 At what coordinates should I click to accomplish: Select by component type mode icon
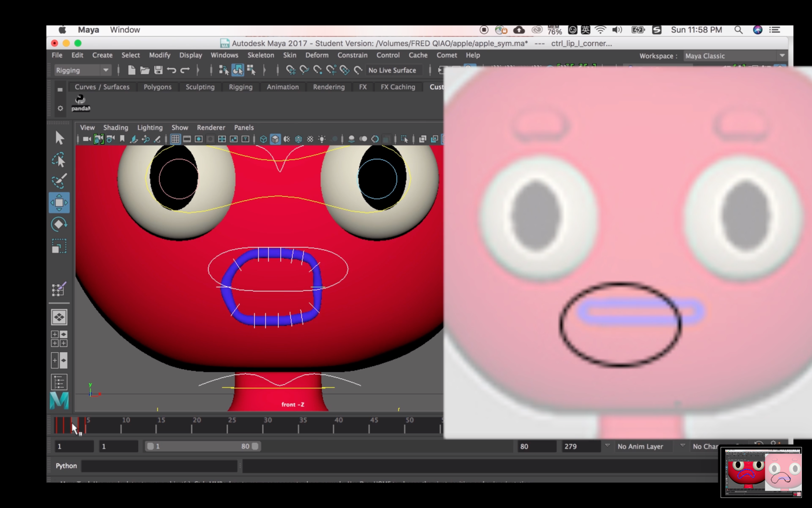coord(251,70)
